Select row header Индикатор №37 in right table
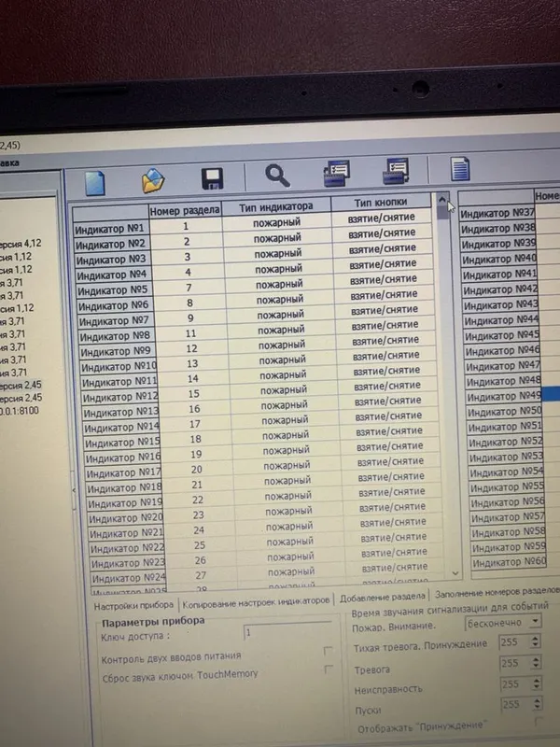The height and width of the screenshot is (747, 560). coord(497,214)
